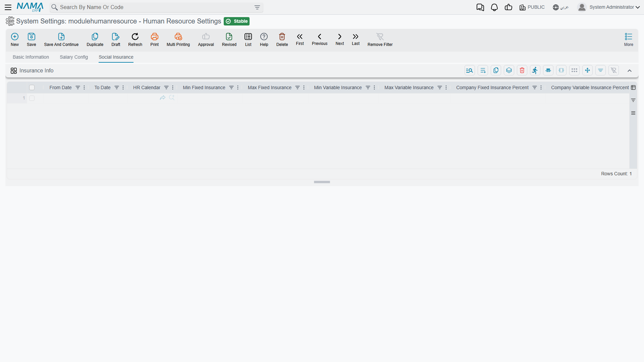
Task: Click the red delete rows icon in grid toolbar
Action: pos(522,70)
